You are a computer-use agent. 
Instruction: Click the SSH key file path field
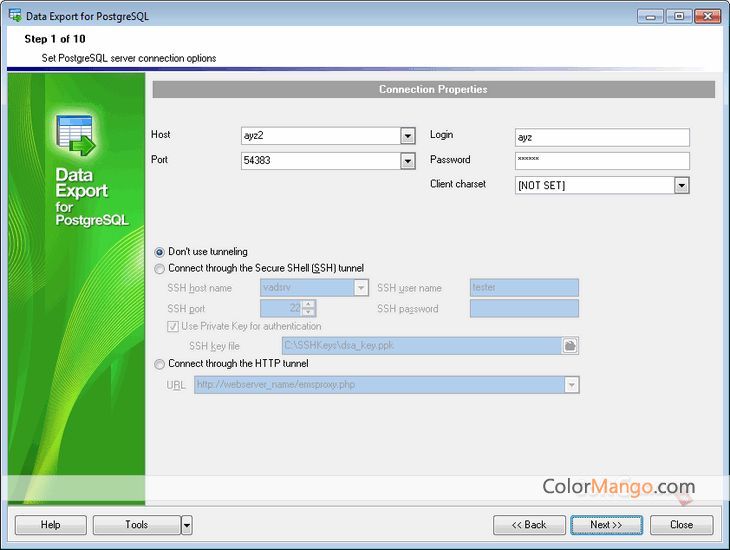[422, 346]
